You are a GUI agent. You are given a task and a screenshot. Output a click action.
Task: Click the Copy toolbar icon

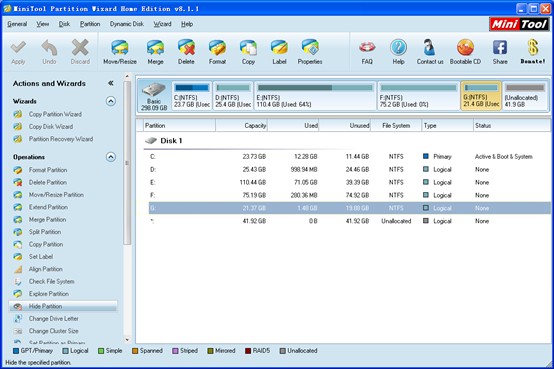tap(248, 48)
